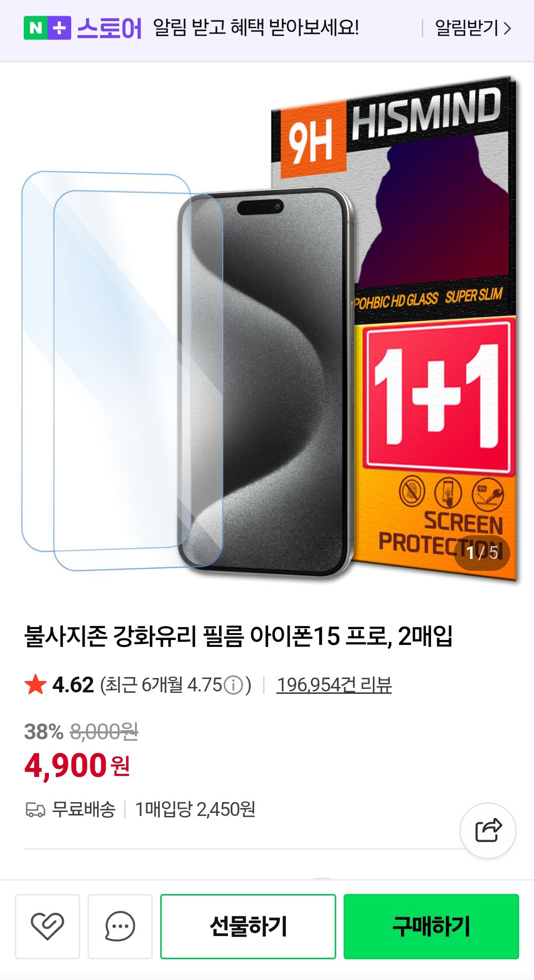
Task: Tap the 1/5 image counter badge
Action: click(482, 553)
